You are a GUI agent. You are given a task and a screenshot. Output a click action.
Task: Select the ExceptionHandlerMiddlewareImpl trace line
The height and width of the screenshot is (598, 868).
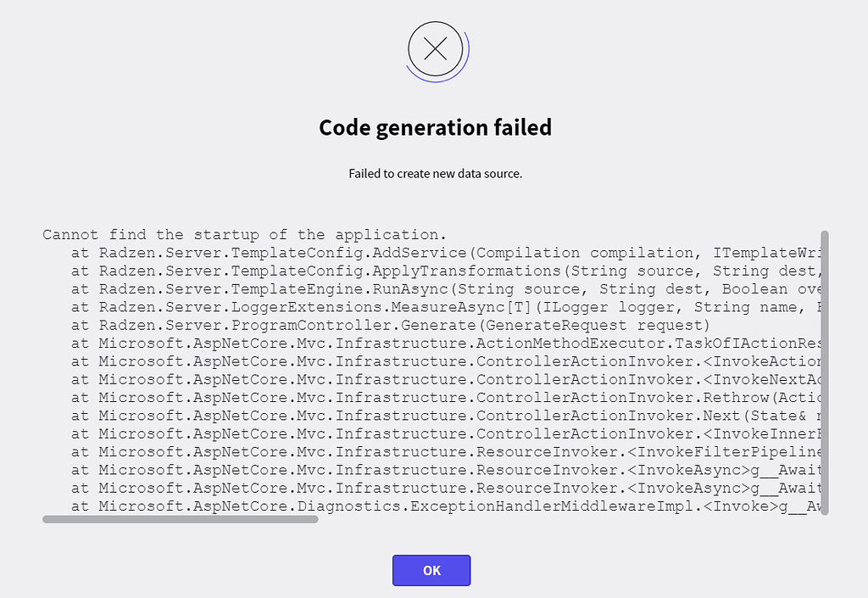(x=446, y=506)
